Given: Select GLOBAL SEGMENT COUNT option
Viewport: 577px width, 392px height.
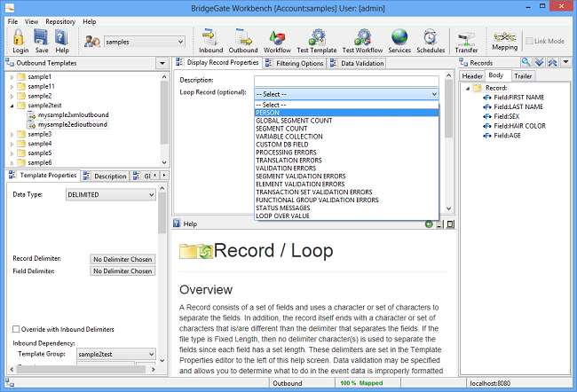Looking at the screenshot, I should click(x=346, y=121).
